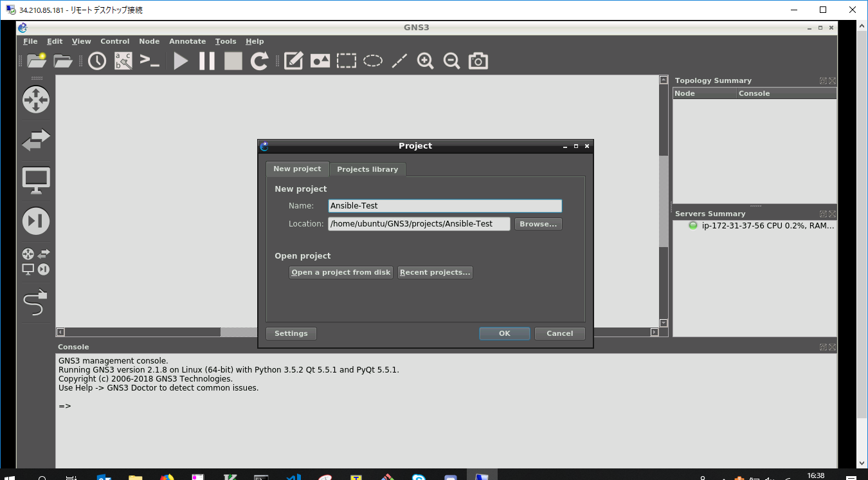Click the workspace horizontal scrollbar left arrow

point(60,332)
